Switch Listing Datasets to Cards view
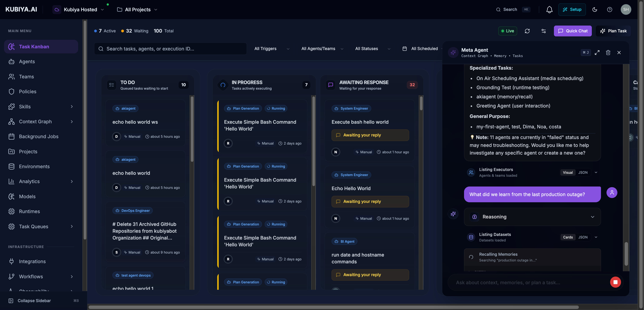Viewport: 644px width, 310px height. pyautogui.click(x=568, y=237)
